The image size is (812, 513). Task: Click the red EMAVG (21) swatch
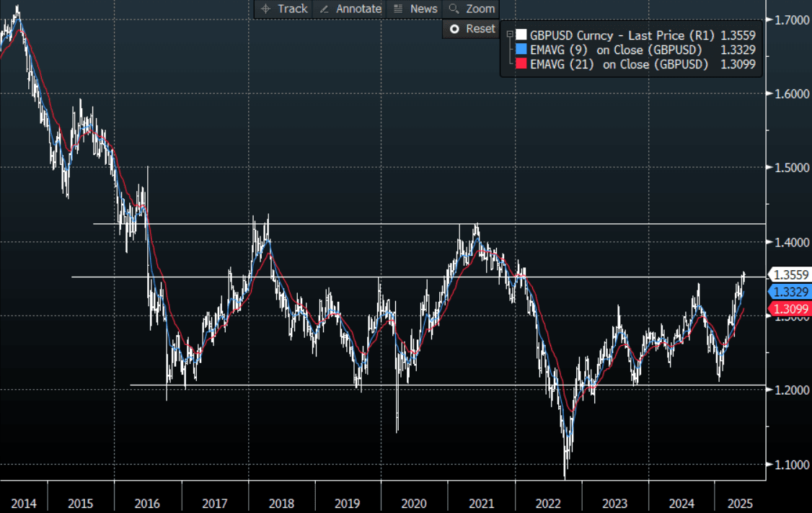point(521,64)
